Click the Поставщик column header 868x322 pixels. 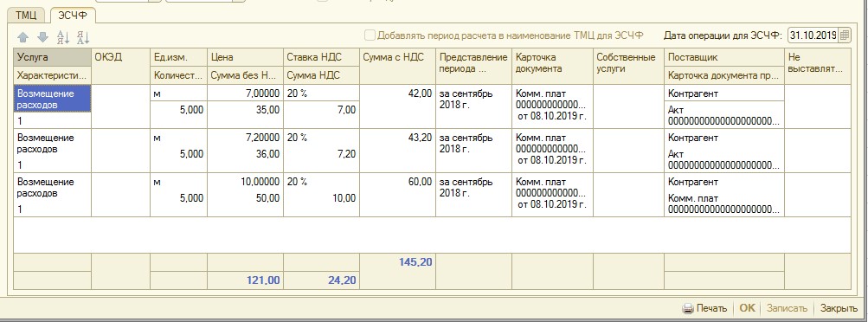click(724, 57)
